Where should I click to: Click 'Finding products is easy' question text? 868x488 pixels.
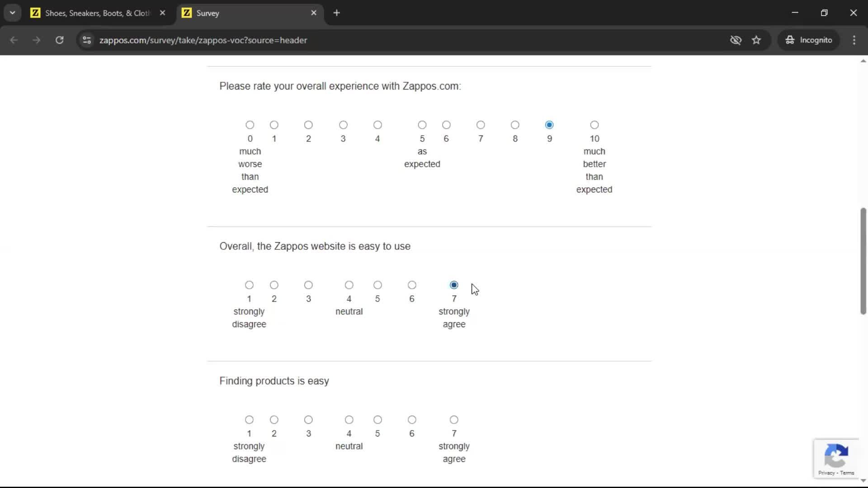pos(274,381)
